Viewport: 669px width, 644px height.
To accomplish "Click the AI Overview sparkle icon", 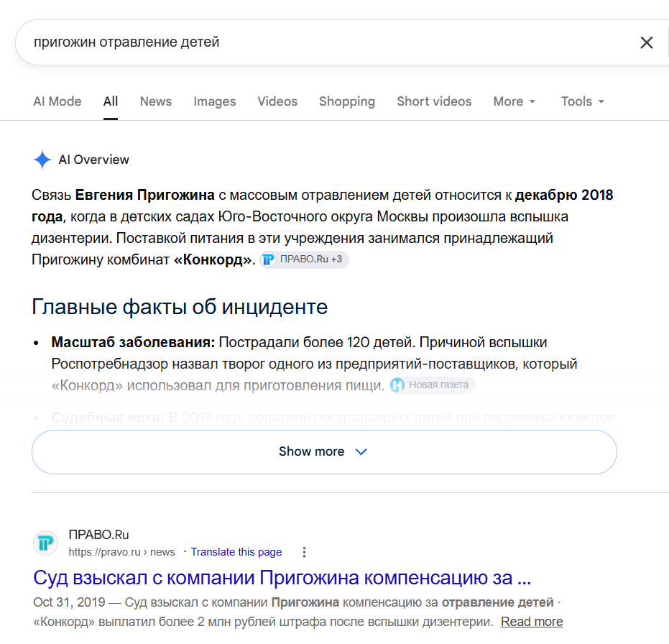I will tap(42, 160).
